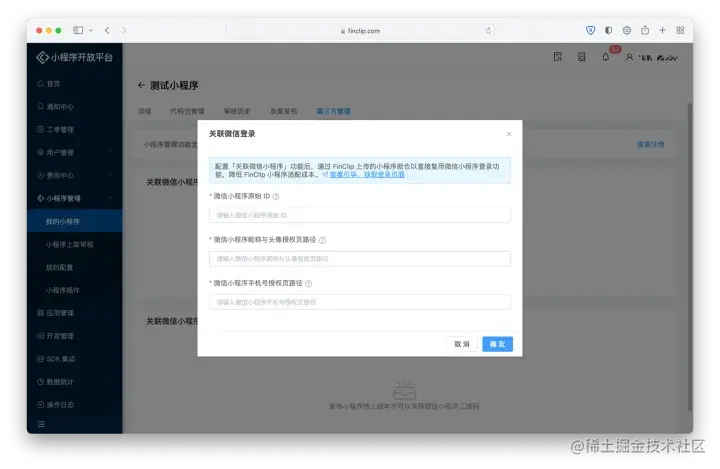
Task: Click the second document icon left of bell
Action: pos(581,57)
